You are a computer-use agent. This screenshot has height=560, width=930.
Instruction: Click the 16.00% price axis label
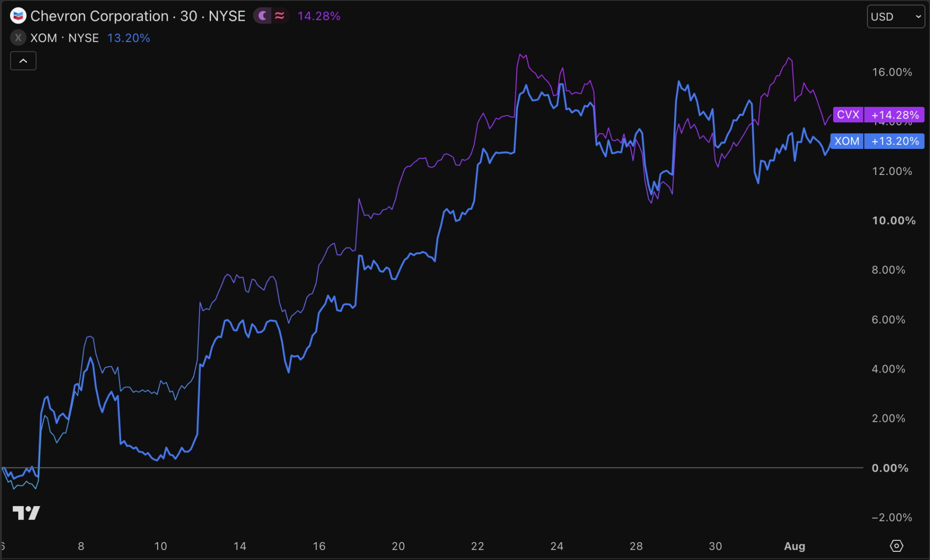coord(892,72)
